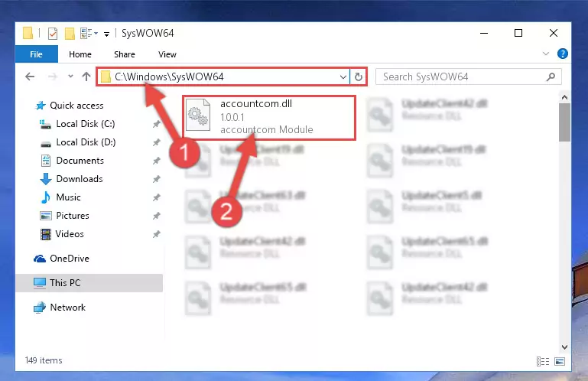Click the Properties quick access icon
The width and height of the screenshot is (588, 381).
pos(53,34)
